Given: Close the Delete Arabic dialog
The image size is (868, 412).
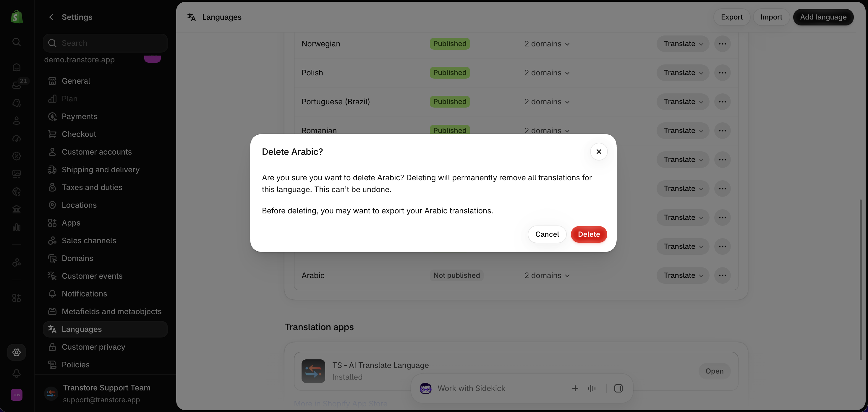Looking at the screenshot, I should pyautogui.click(x=599, y=152).
